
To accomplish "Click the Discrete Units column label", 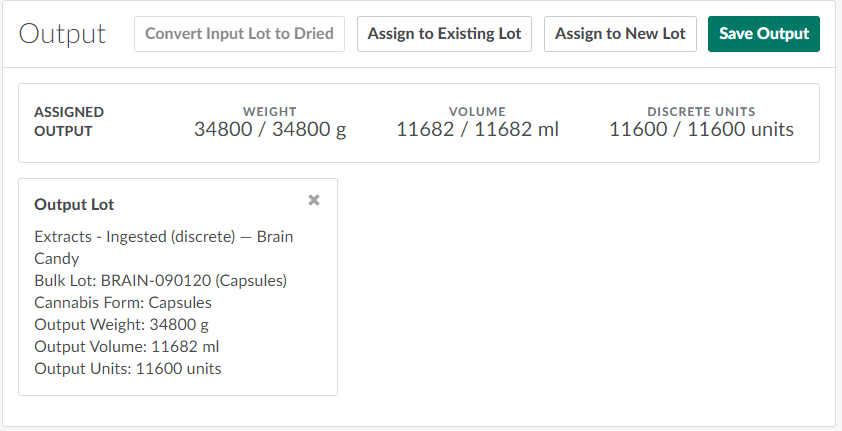I will click(x=701, y=111).
